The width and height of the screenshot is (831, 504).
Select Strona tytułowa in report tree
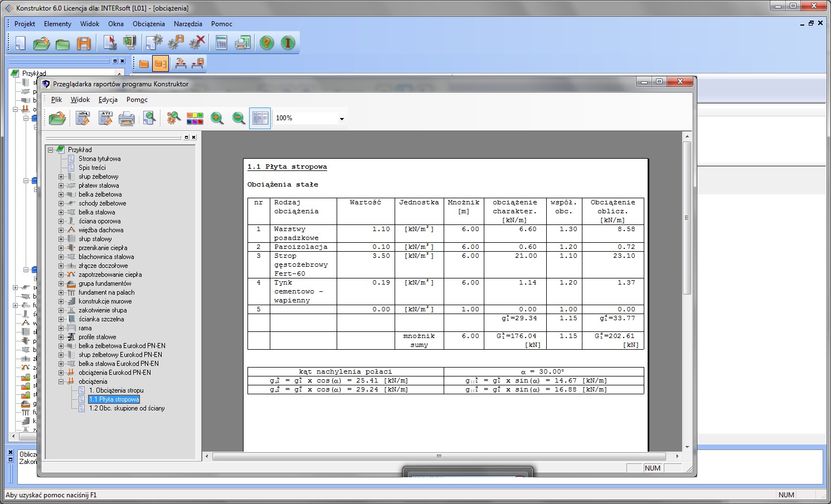99,159
